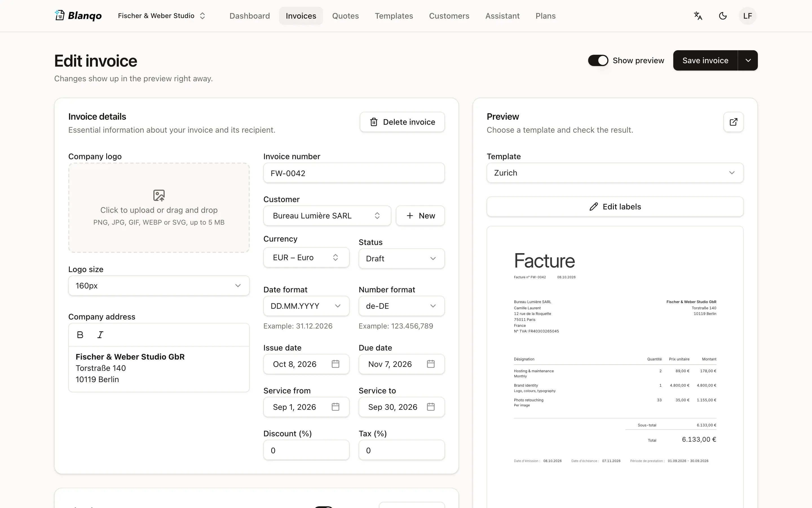The image size is (812, 508).
Task: Click the Edit labels button
Action: pos(615,207)
